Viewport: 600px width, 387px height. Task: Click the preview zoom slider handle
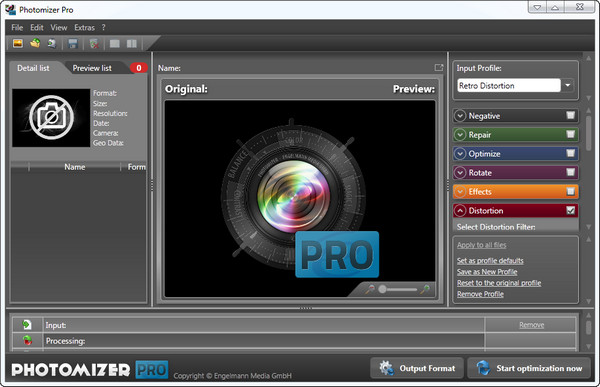click(x=382, y=289)
